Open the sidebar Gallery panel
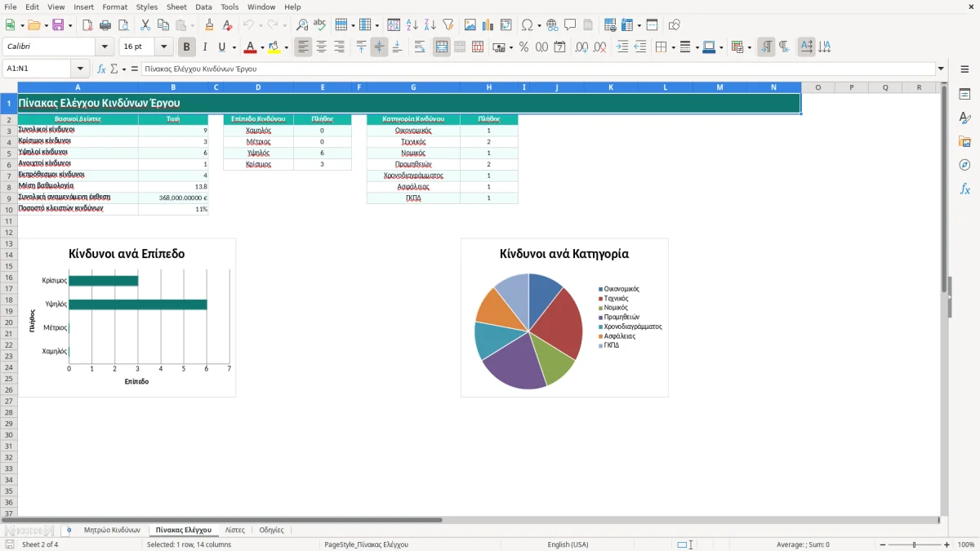 [964, 141]
